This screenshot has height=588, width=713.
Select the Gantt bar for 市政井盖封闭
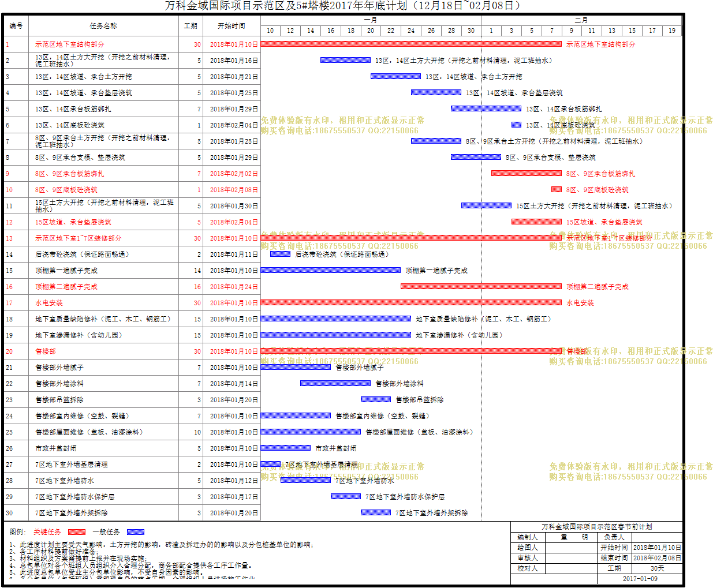(286, 448)
